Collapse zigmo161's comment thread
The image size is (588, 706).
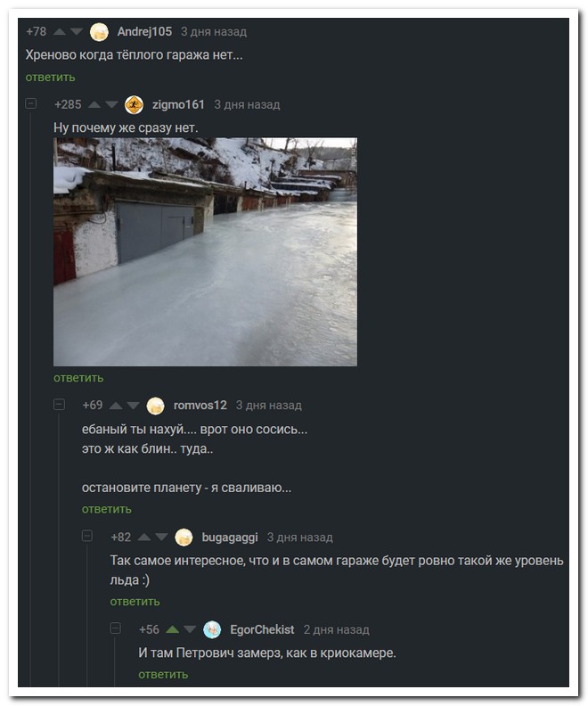click(x=30, y=103)
